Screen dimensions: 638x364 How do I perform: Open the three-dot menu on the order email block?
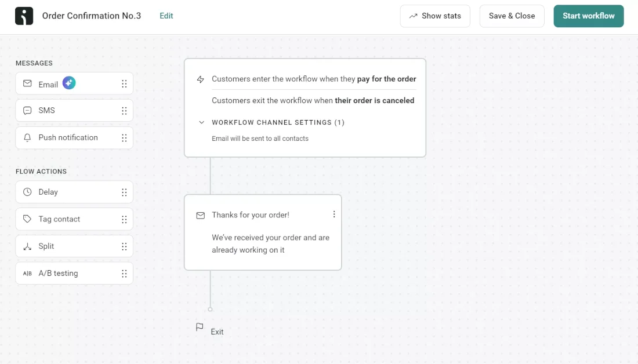click(x=334, y=214)
